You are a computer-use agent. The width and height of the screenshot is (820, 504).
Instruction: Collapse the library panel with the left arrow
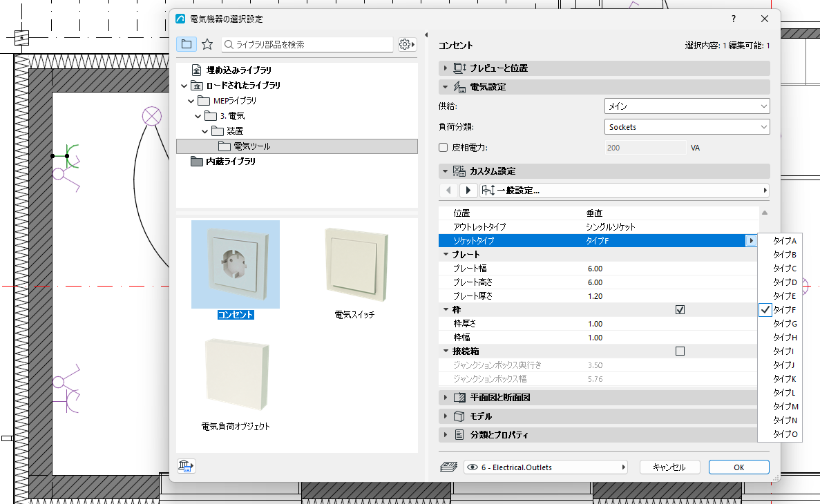426,35
